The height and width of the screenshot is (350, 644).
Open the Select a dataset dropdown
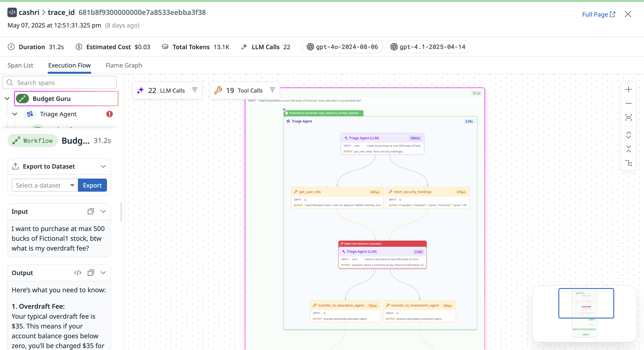[x=45, y=185]
